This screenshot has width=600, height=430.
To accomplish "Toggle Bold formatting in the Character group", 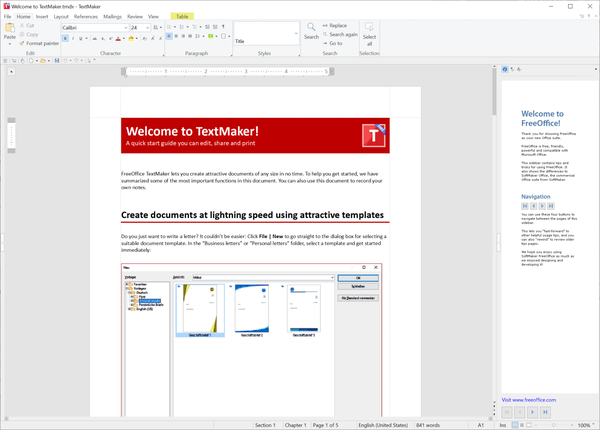I will (65, 36).
